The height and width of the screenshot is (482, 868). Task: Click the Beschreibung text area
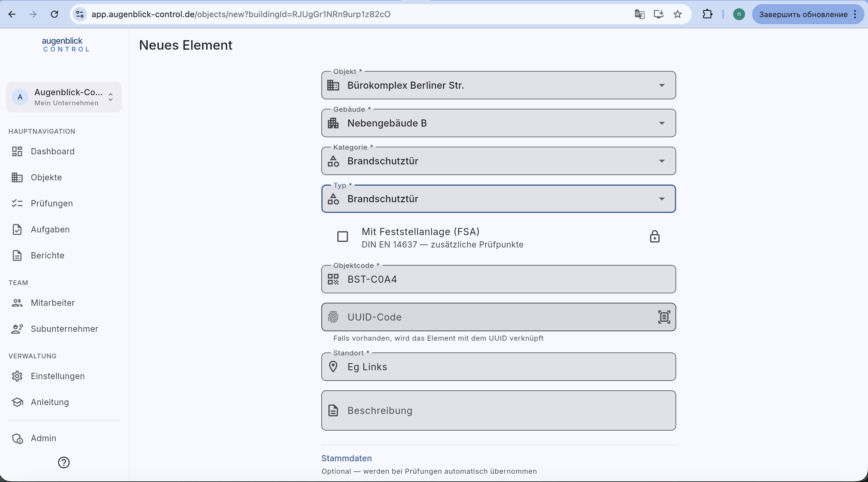click(x=498, y=410)
